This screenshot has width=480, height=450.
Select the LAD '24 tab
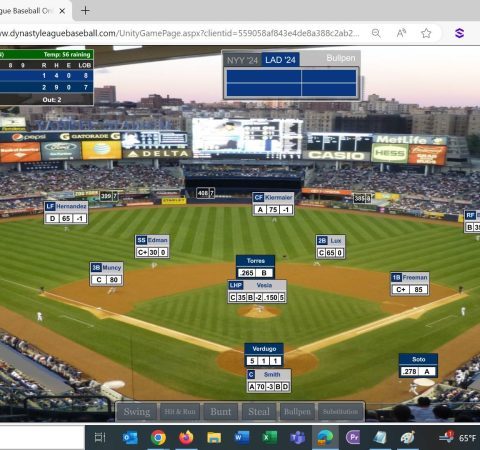280,60
